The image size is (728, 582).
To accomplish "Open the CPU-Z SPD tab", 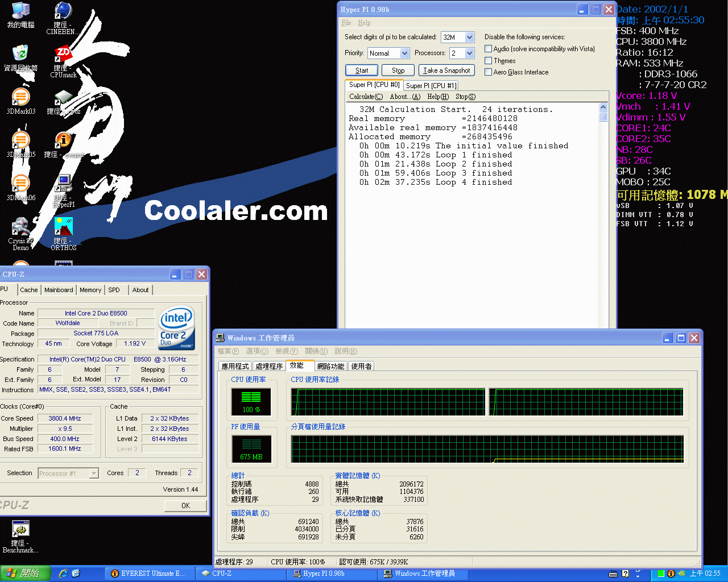I will click(114, 290).
